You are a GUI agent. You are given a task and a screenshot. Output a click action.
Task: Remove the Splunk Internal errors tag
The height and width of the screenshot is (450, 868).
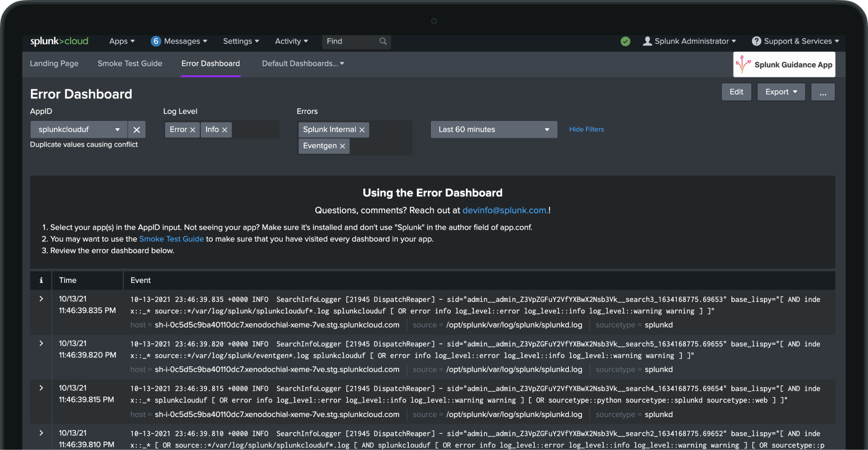(362, 130)
